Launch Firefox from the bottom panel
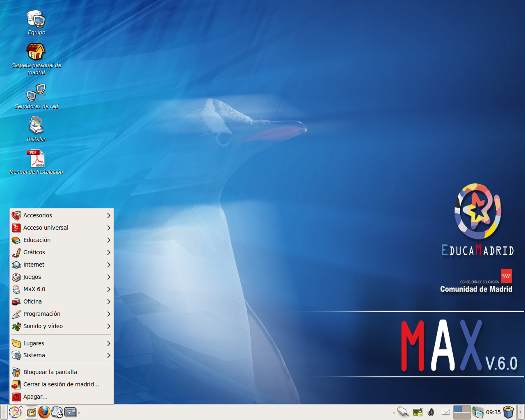525x420 pixels. [44, 412]
